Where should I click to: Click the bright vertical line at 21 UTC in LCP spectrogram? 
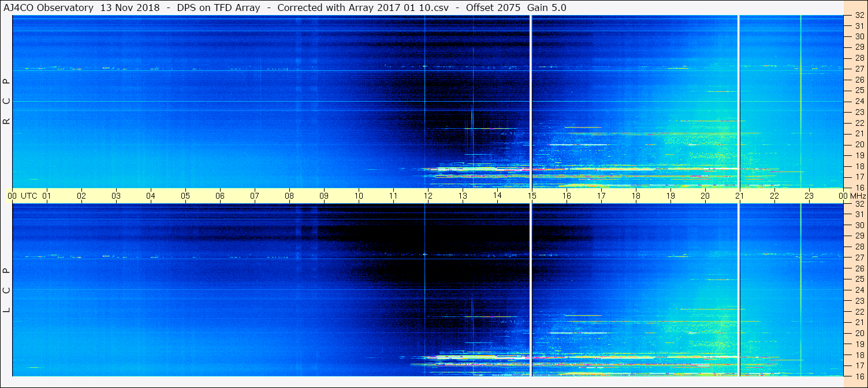[739, 290]
